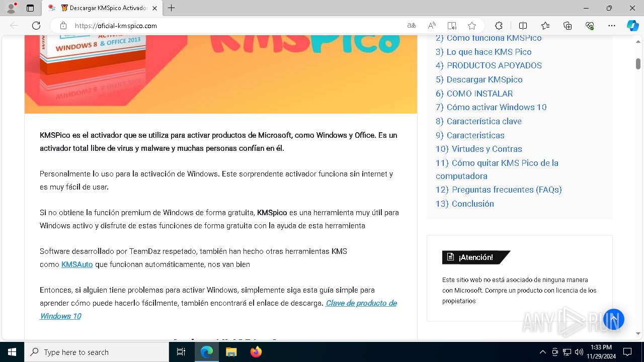This screenshot has height=362, width=644.
Task: Click the blue scroll-to-top button
Action: click(613, 319)
